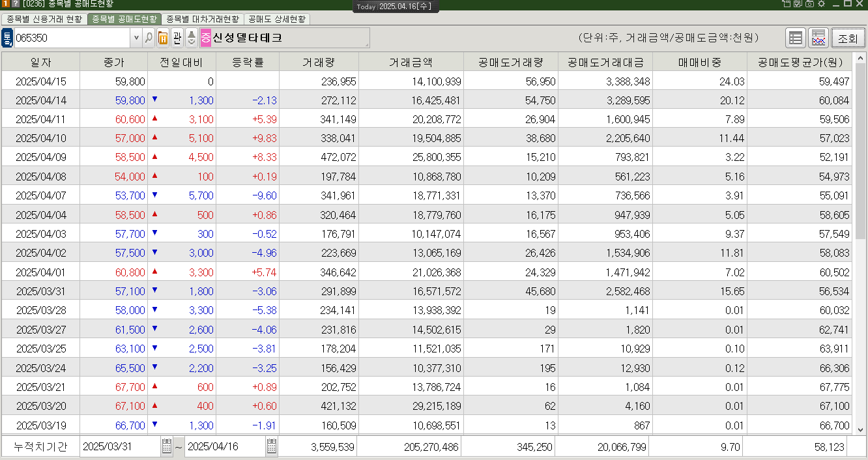Select the 종목별 공매도현황 tab
The height and width of the screenshot is (460, 868).
tap(124, 20)
